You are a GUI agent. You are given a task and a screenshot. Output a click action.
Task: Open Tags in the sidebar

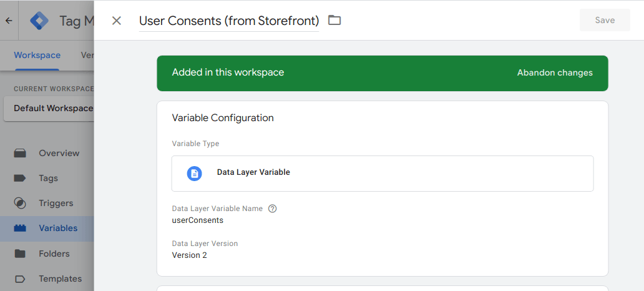click(47, 178)
